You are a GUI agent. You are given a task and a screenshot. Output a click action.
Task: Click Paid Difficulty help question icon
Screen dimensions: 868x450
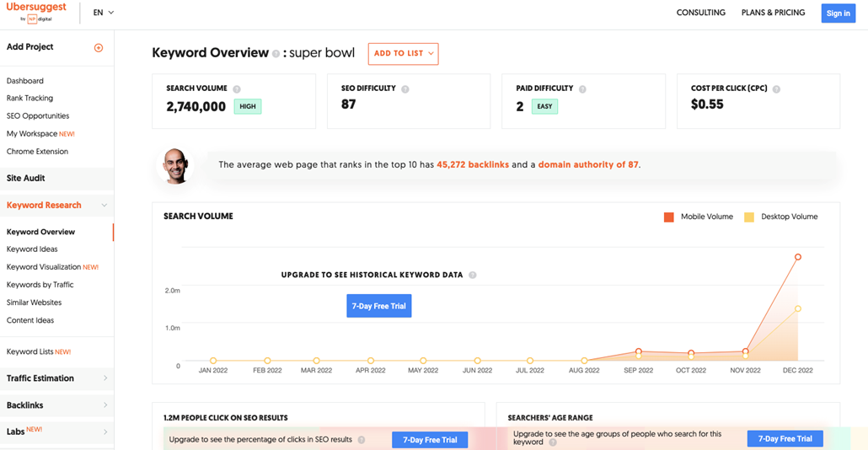(x=582, y=89)
